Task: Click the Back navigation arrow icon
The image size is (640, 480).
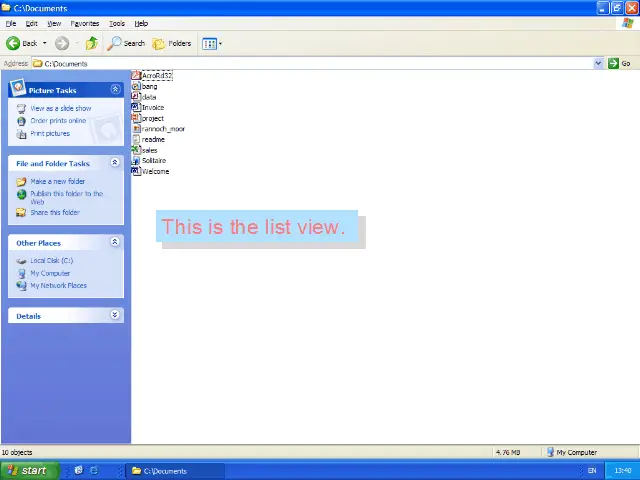Action: (14, 43)
